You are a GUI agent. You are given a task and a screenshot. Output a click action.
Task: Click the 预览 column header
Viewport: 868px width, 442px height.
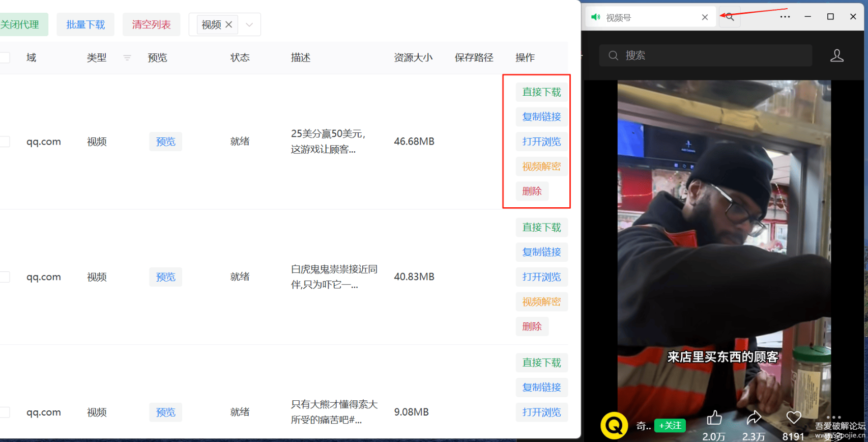pyautogui.click(x=158, y=58)
